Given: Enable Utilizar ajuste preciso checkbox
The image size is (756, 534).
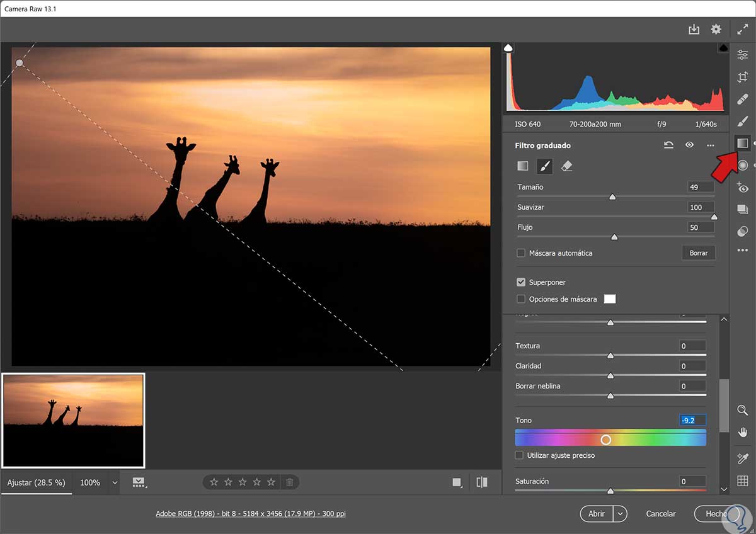Looking at the screenshot, I should (520, 455).
